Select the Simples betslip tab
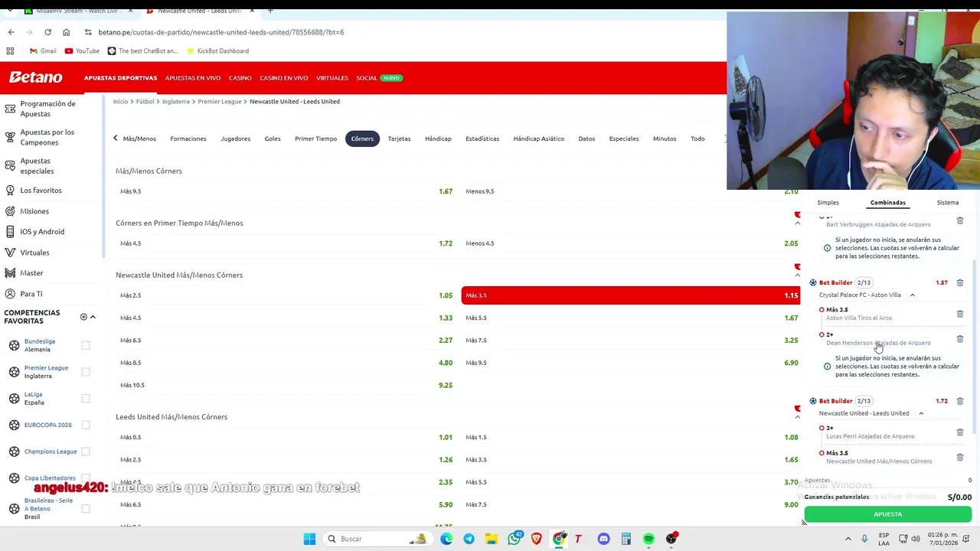Image resolution: width=980 pixels, height=551 pixels. [x=828, y=203]
